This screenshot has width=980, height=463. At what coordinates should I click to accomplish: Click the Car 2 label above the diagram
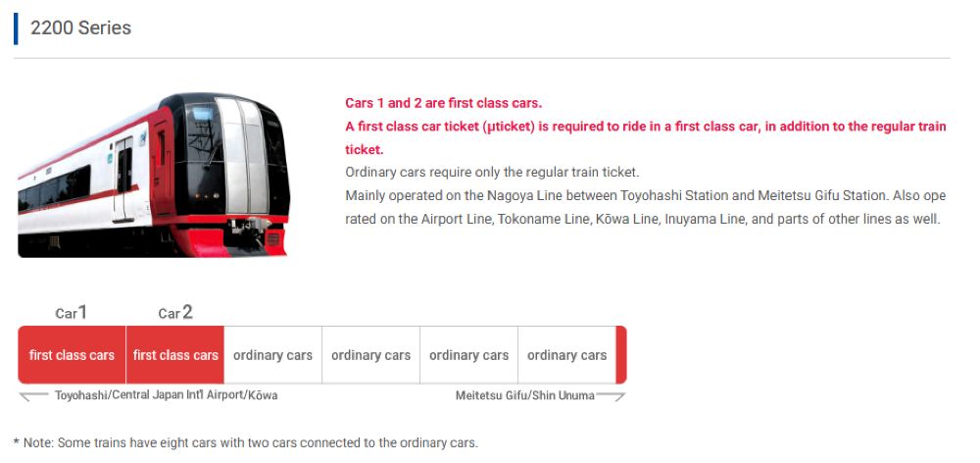175,313
